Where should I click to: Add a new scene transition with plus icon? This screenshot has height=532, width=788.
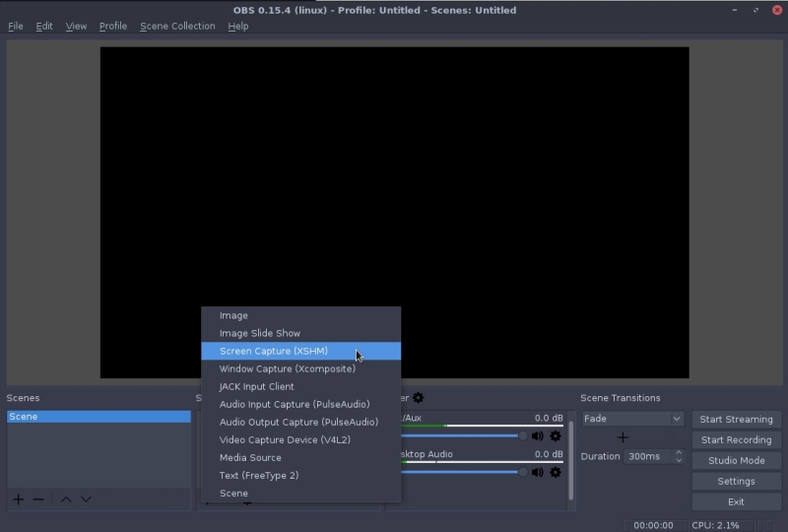pyautogui.click(x=623, y=437)
